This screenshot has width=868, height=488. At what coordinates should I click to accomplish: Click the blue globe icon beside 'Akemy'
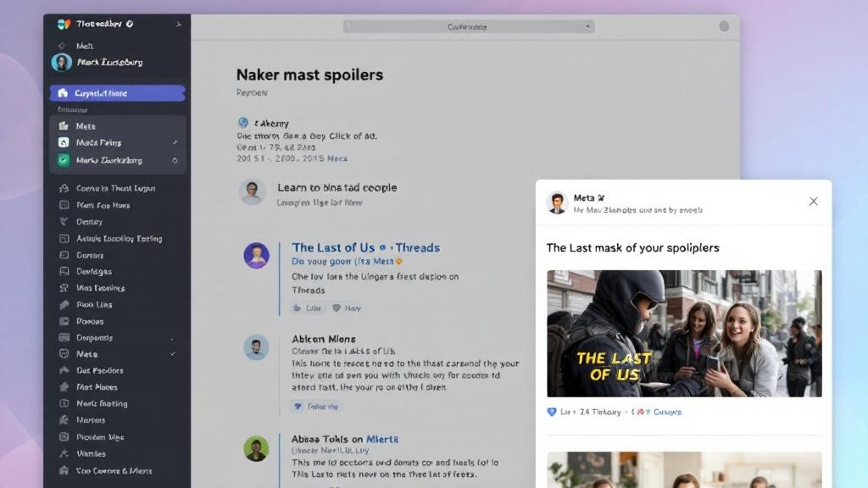243,123
